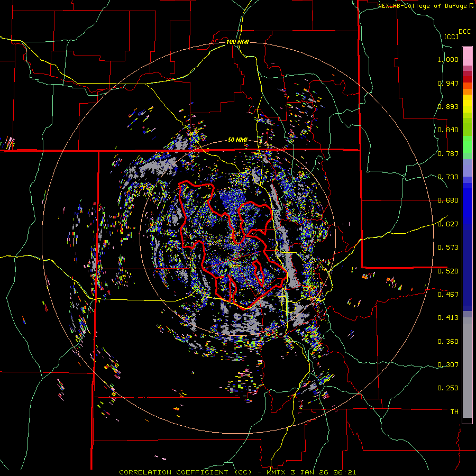The image size is (476, 476).
Task: Click the 0.627 scale value
Action: [448, 224]
